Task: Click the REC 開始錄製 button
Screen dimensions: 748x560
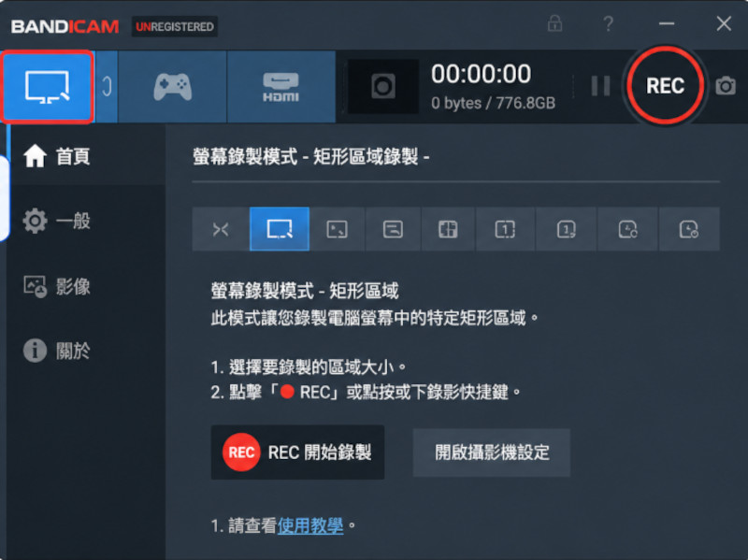Action: (x=297, y=452)
